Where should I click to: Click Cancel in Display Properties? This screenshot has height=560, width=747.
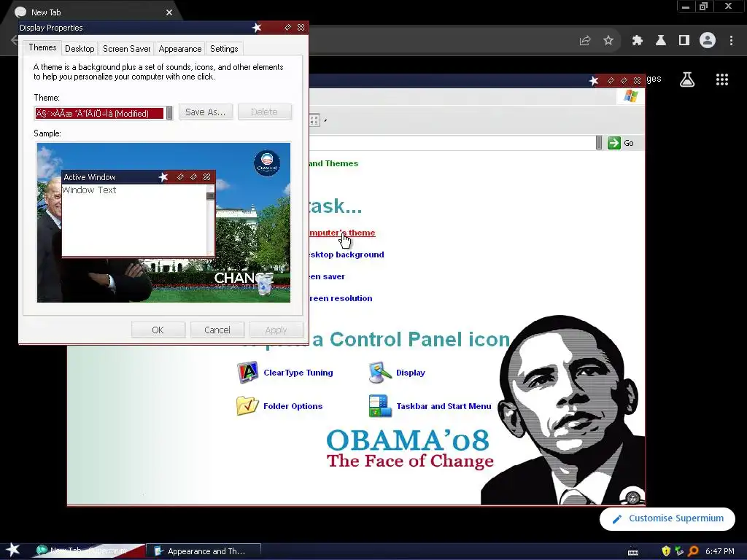(x=217, y=330)
